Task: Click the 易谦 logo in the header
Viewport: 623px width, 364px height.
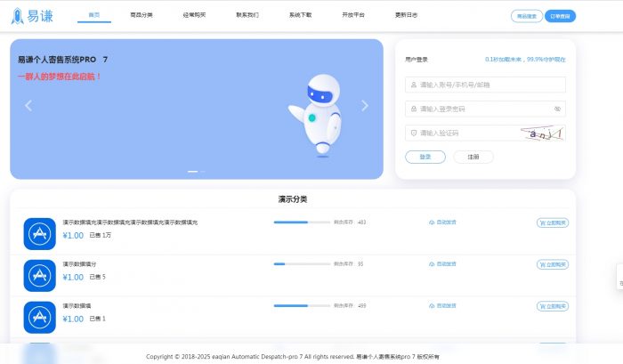Action: (x=34, y=16)
